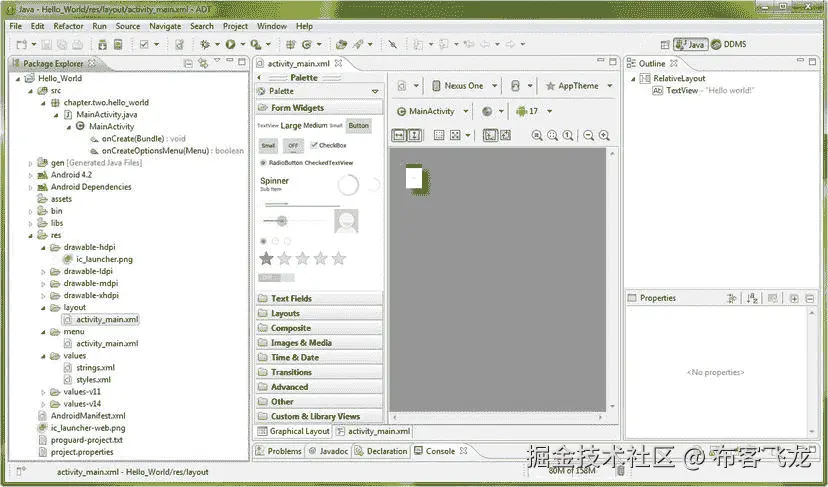Screen dimensions: 828x487
Task: Click the Emulate Real Size zoom icon
Action: [x=537, y=135]
